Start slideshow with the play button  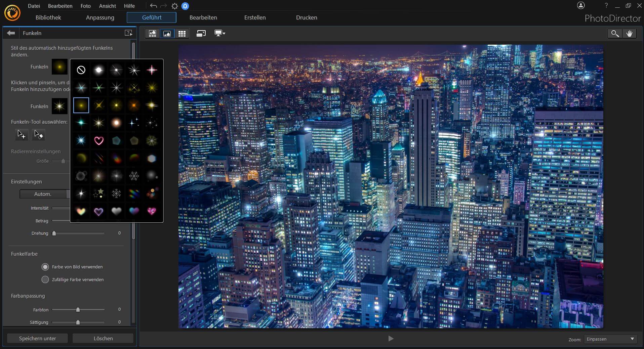391,338
